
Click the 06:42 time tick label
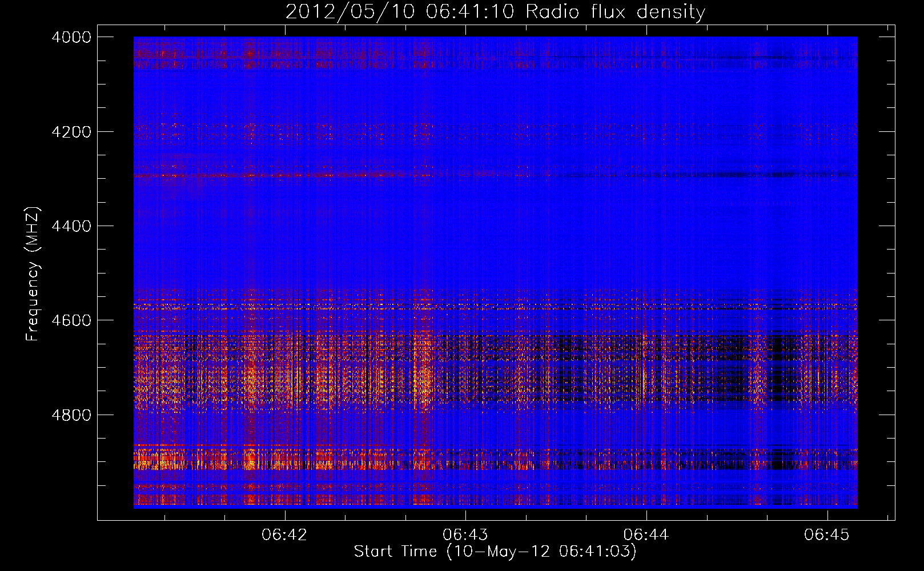284,535
